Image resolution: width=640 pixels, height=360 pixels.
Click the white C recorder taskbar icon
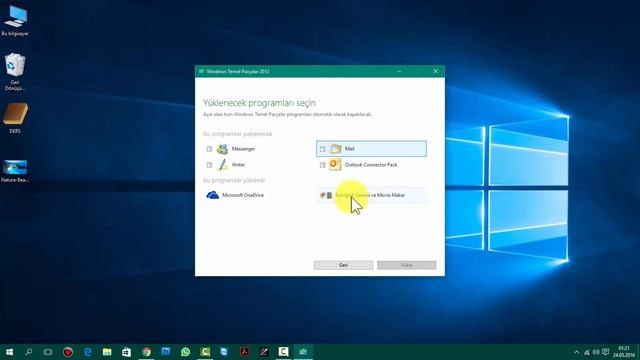pyautogui.click(x=283, y=352)
